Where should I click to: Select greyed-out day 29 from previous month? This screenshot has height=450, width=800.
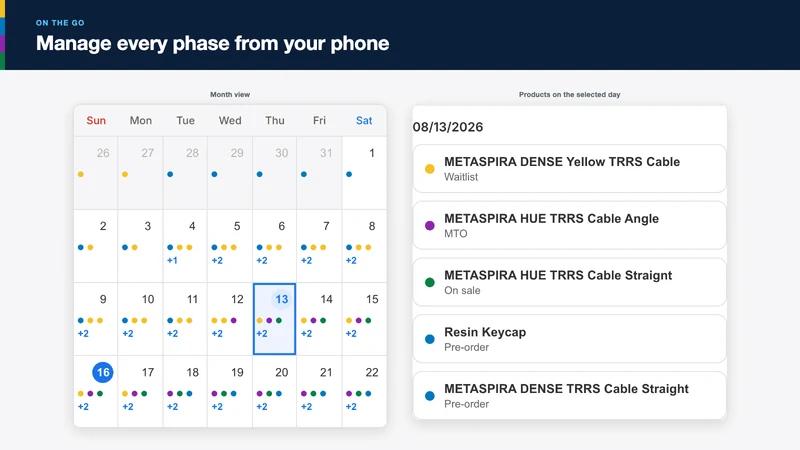[230, 172]
